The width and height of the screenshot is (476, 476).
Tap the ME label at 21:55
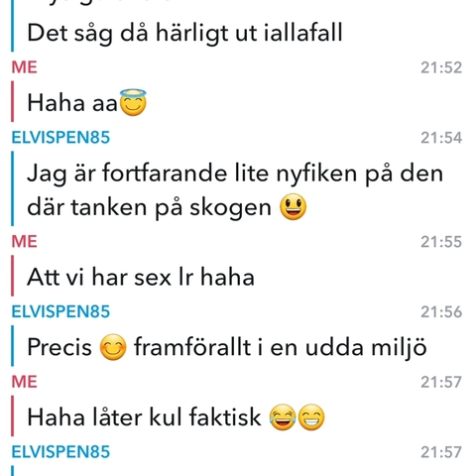pos(24,241)
